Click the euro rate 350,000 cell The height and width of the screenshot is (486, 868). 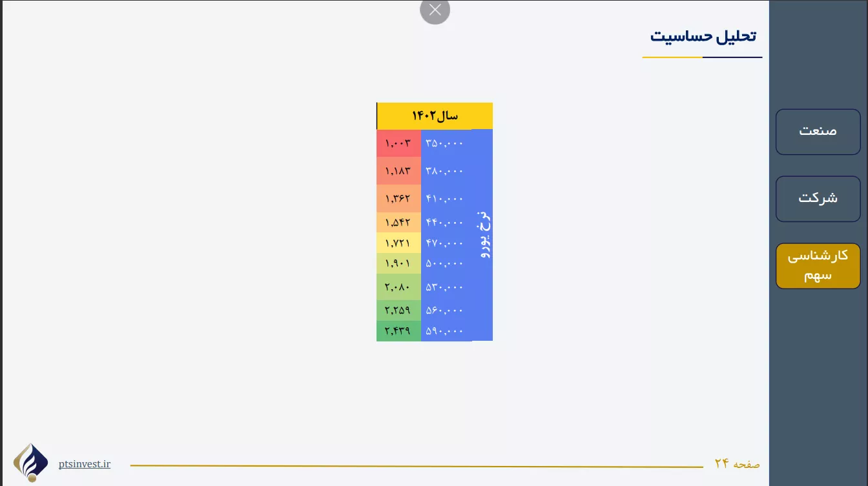click(x=445, y=143)
